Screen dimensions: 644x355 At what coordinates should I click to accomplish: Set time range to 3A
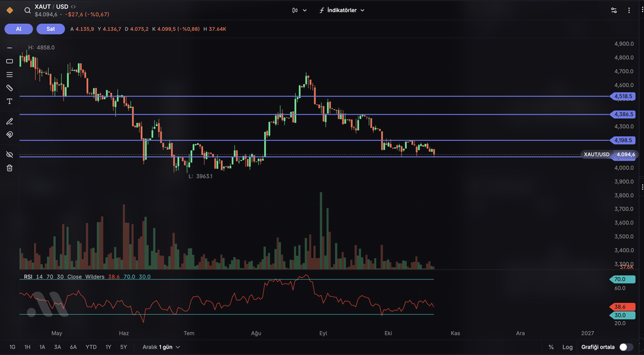pyautogui.click(x=57, y=347)
